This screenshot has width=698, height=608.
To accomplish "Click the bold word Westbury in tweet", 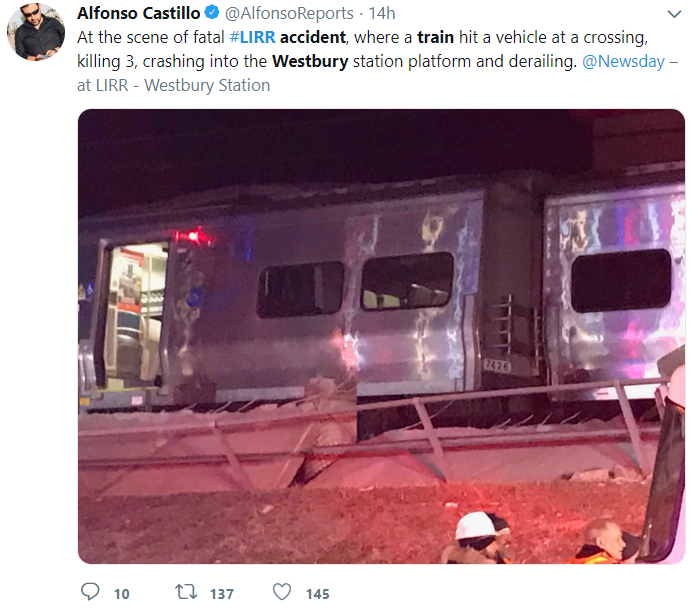I will tap(310, 61).
